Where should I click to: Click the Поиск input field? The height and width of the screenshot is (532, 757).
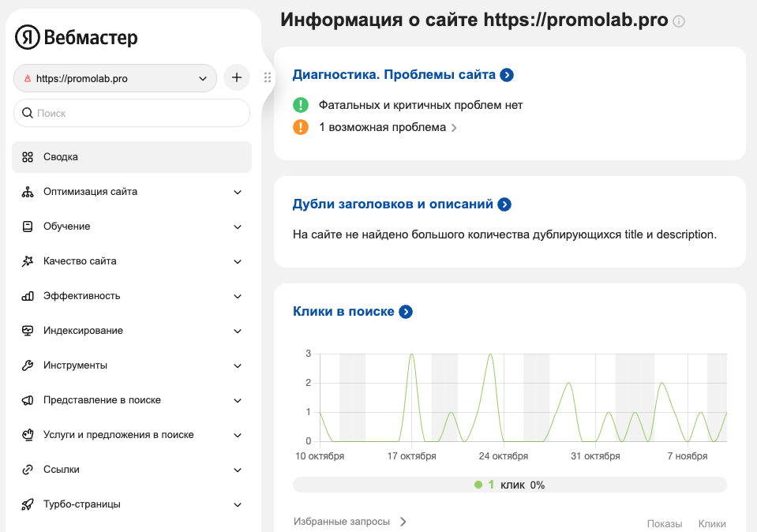click(x=132, y=113)
